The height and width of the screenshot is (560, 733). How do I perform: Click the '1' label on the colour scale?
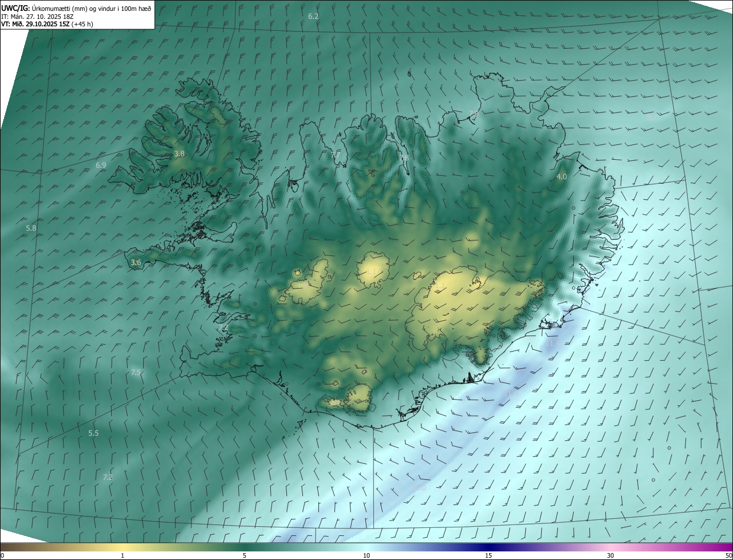click(123, 555)
